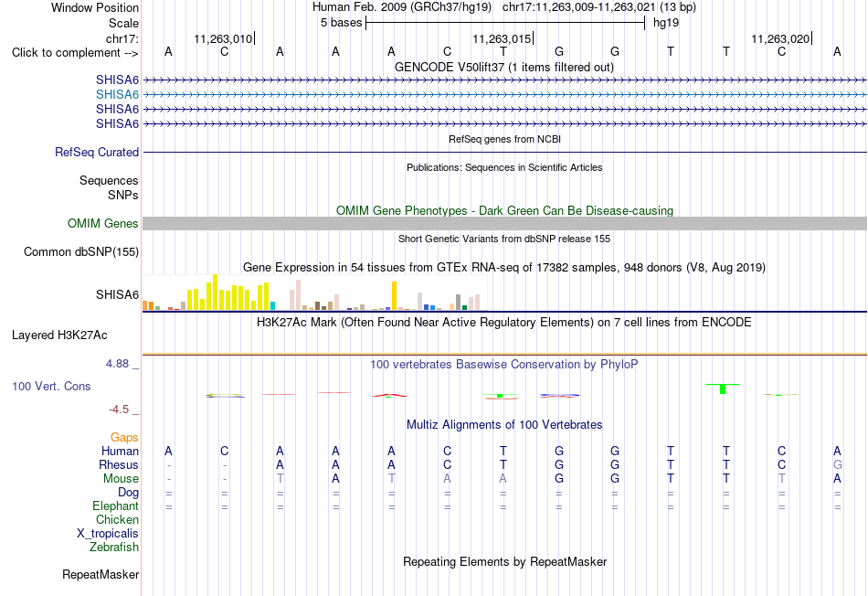Click the tallest yellow bar in GTEx chart
Image resolution: width=868 pixels, height=596 pixels.
point(216,292)
